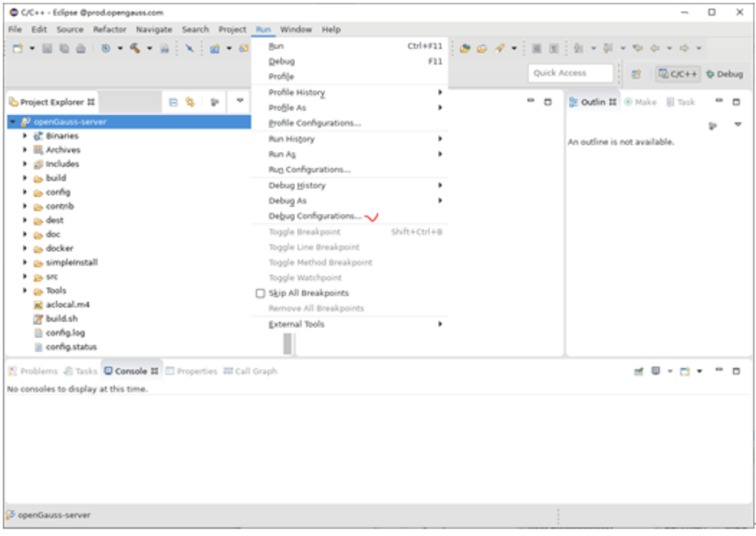Switch to the Outline tab

click(x=593, y=102)
